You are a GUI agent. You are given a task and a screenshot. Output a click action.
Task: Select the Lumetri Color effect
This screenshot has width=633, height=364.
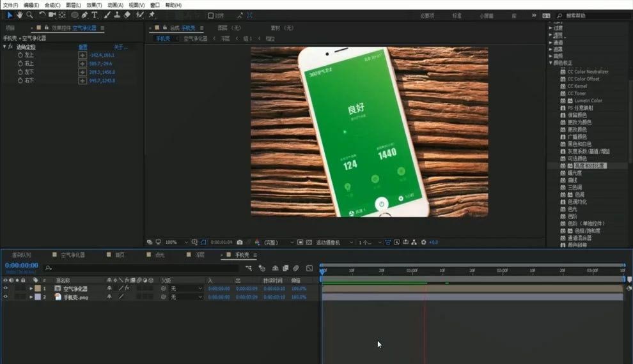(588, 100)
